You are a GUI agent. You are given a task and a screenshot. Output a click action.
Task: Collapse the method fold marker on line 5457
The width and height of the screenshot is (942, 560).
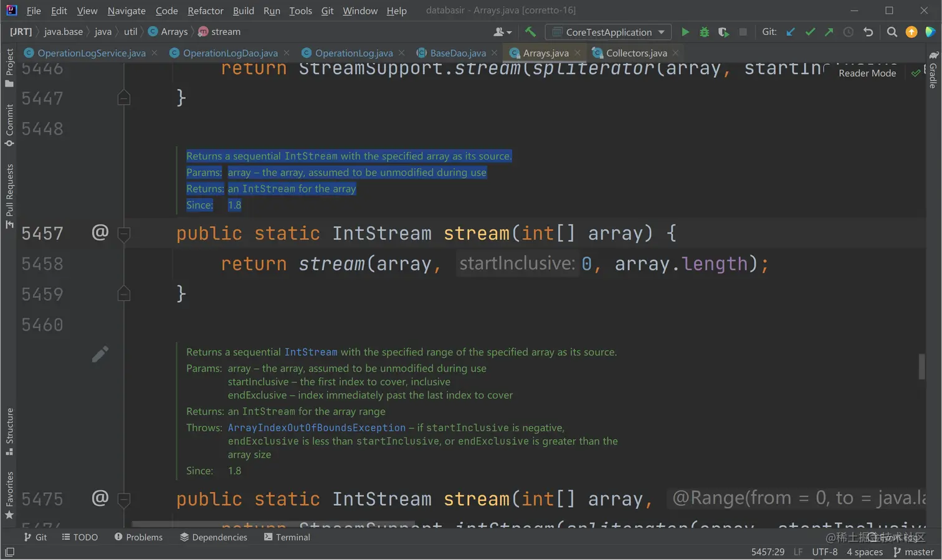tap(124, 234)
